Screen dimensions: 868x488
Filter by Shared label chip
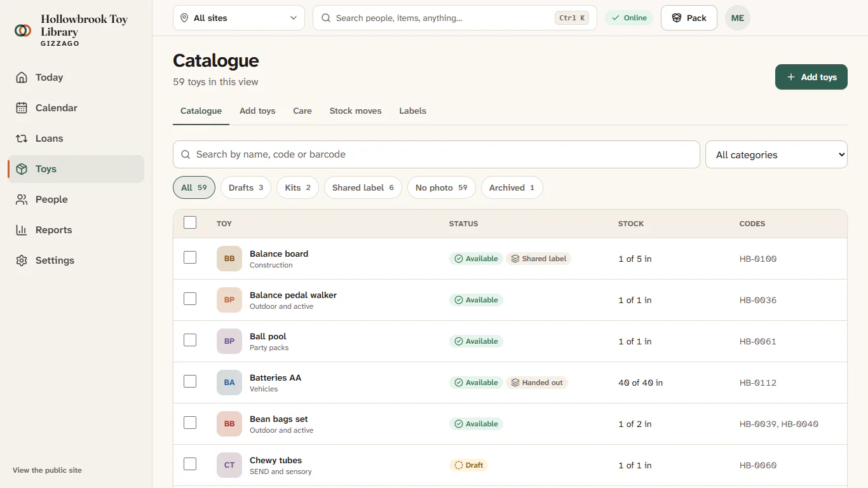point(363,187)
